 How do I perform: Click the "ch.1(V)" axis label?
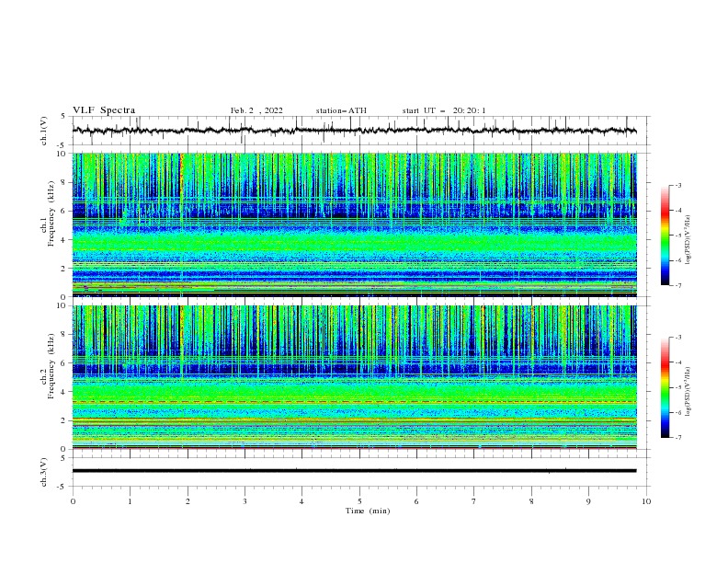tap(44, 131)
